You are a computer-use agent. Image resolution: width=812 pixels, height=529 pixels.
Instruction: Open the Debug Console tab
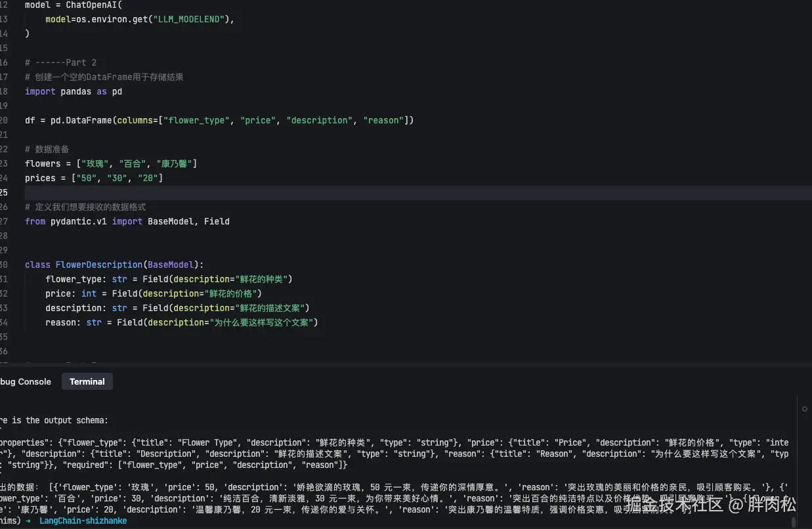(25, 381)
